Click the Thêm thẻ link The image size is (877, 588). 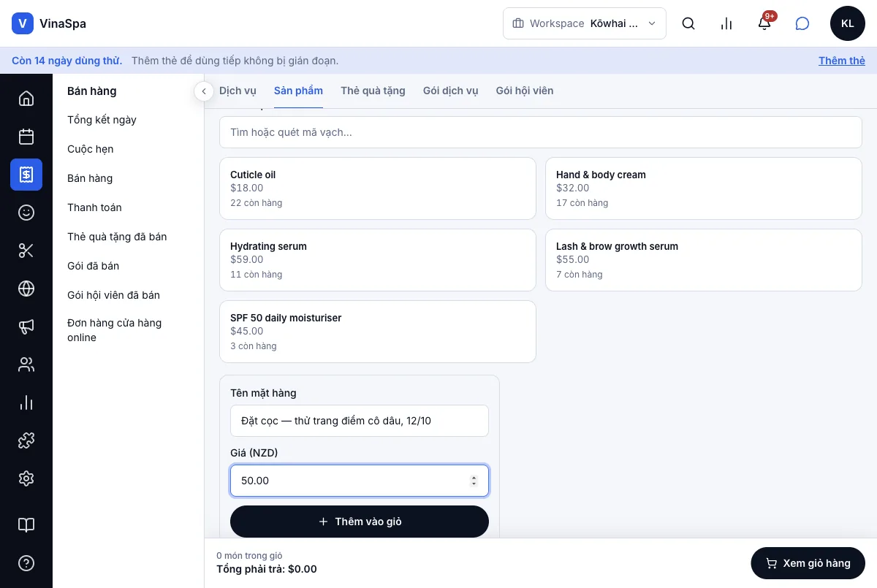click(x=842, y=61)
